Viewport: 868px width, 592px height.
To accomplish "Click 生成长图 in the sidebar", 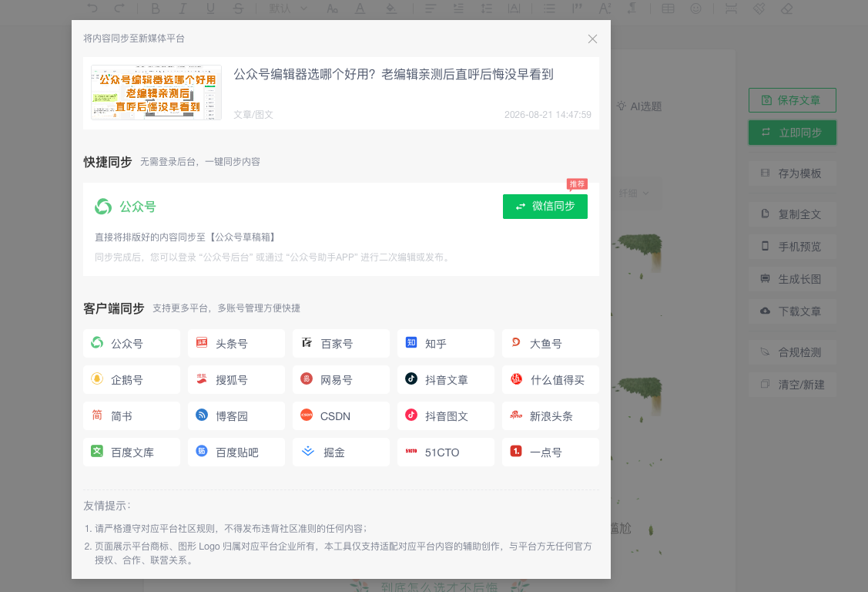I will point(793,279).
